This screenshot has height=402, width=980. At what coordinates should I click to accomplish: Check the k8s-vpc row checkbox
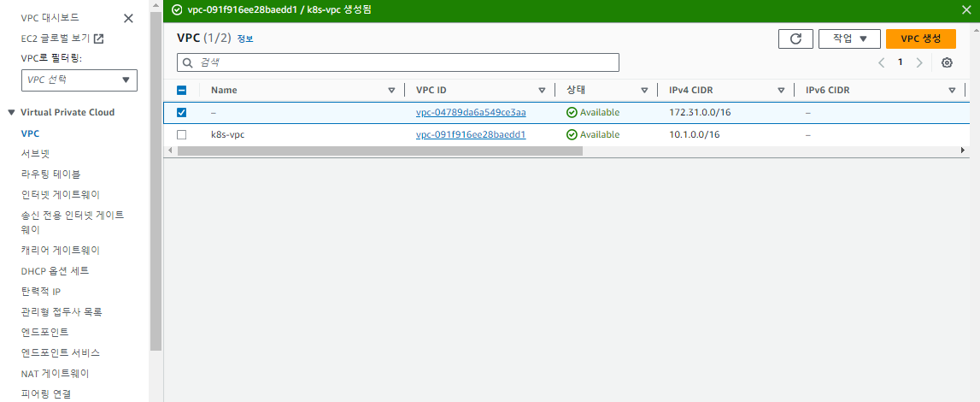pos(182,134)
